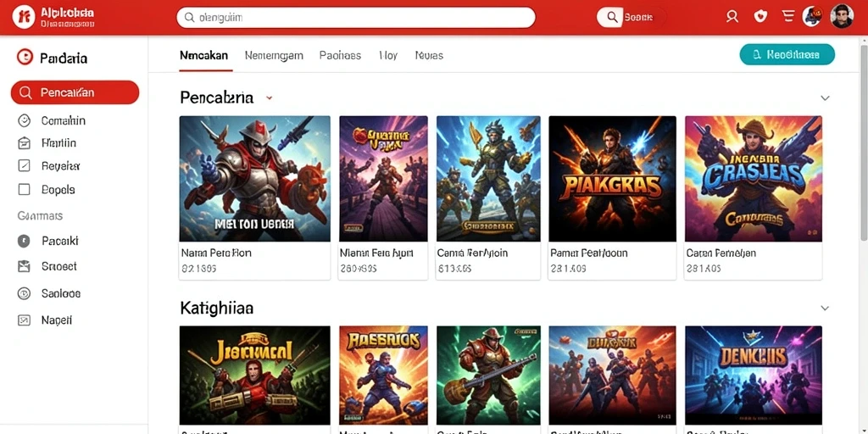
Task: Open the PIAKGRAS game thumbnail
Action: (612, 178)
